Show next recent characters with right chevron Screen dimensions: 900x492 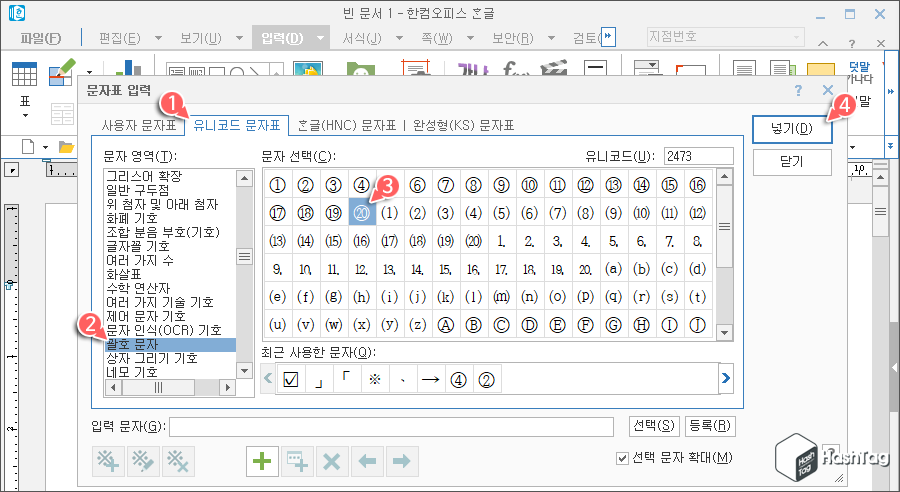726,378
